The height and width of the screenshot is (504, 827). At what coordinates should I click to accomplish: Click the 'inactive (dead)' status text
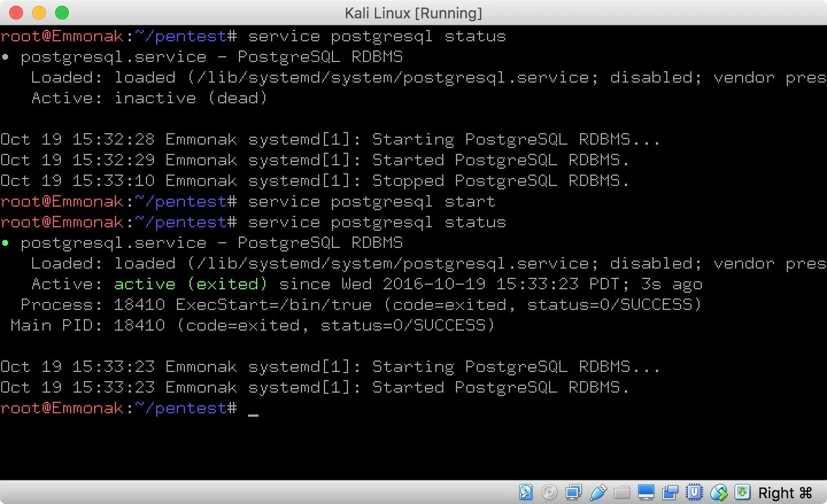(191, 98)
